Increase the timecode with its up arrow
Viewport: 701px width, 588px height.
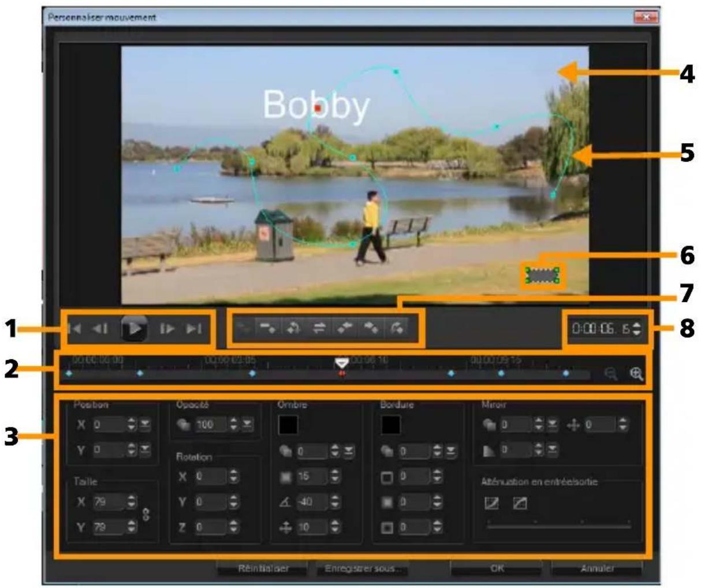click(x=638, y=325)
